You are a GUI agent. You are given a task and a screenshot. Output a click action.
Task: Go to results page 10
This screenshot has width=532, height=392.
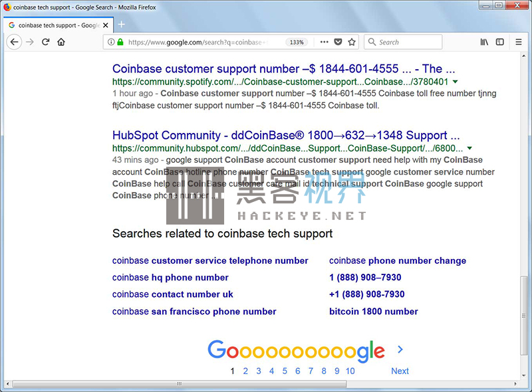[x=350, y=371]
